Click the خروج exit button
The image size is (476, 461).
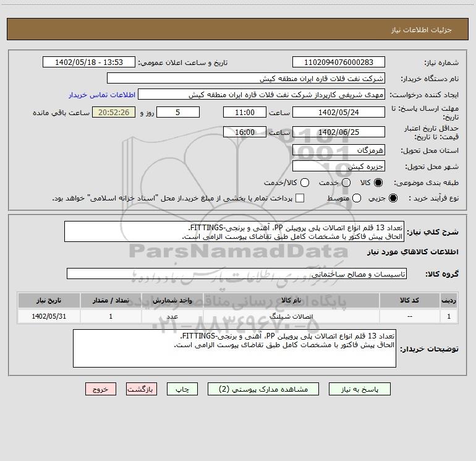(101, 389)
